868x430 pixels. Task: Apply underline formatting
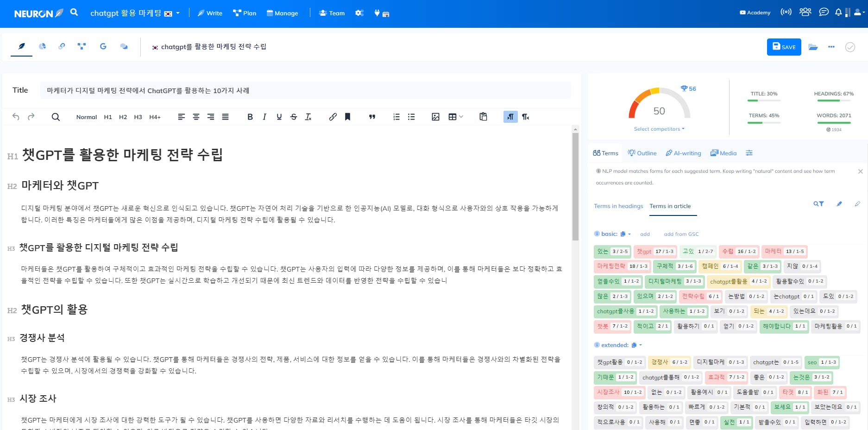click(279, 117)
